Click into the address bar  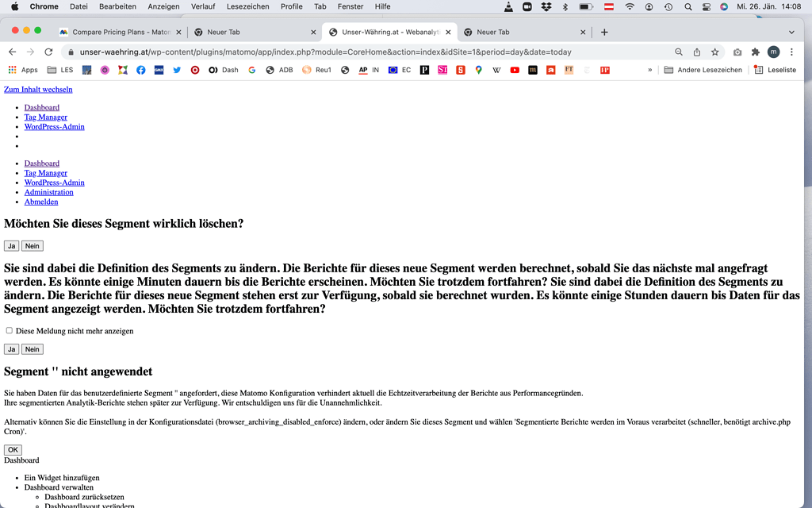[x=317, y=51]
